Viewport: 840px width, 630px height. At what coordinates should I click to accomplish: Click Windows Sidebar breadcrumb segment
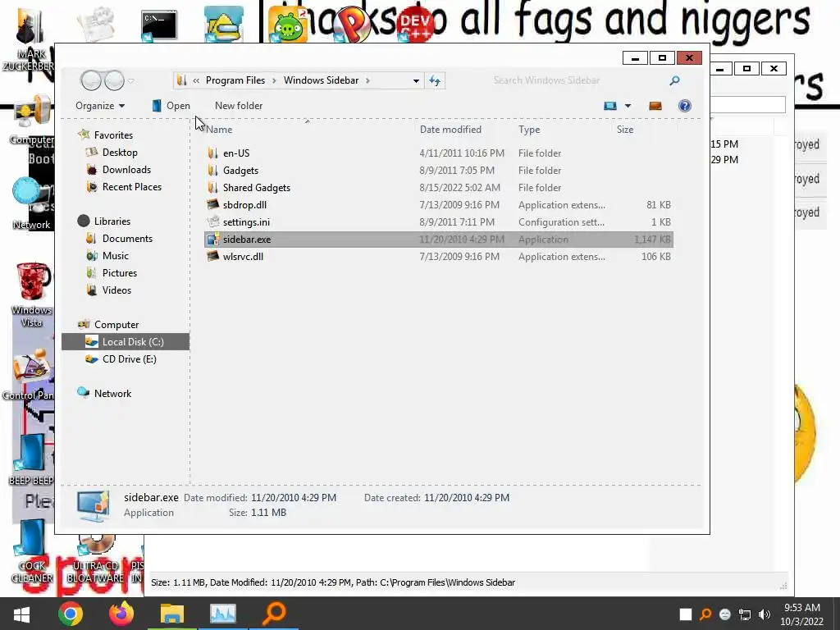(x=321, y=80)
